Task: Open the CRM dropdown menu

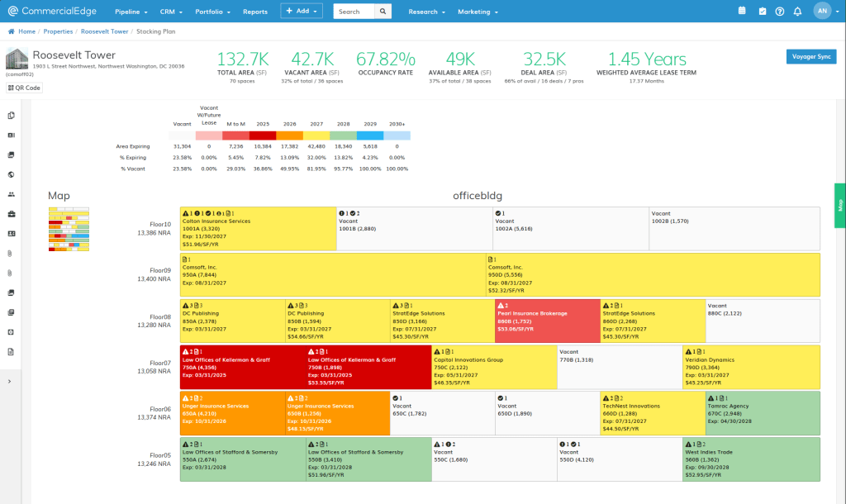Action: pos(171,12)
